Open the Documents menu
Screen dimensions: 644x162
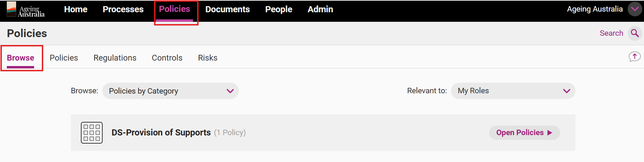coord(228,10)
